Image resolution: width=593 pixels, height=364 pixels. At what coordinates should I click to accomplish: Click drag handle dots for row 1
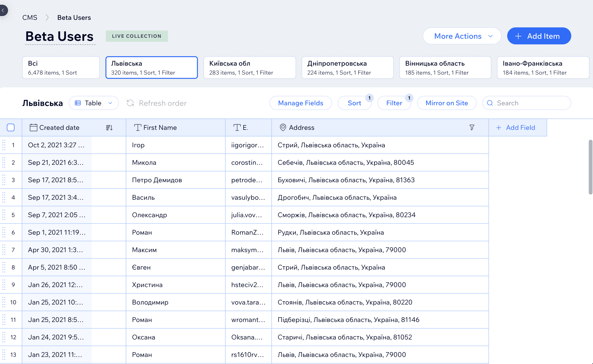tap(4, 145)
